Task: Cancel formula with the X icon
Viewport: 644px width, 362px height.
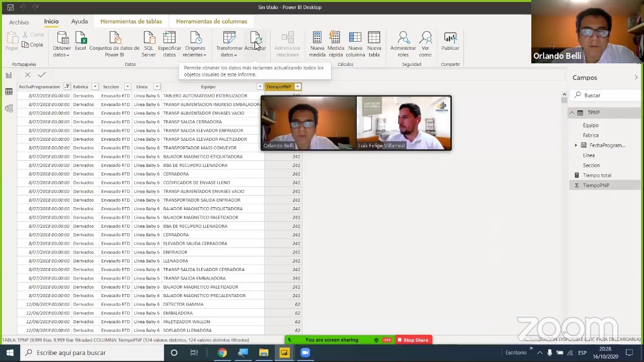Action: [x=28, y=75]
